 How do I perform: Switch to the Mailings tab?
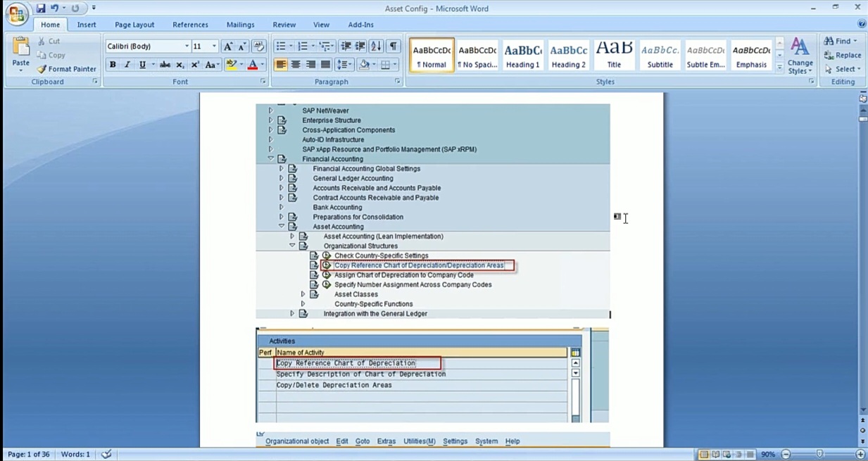tap(241, 25)
